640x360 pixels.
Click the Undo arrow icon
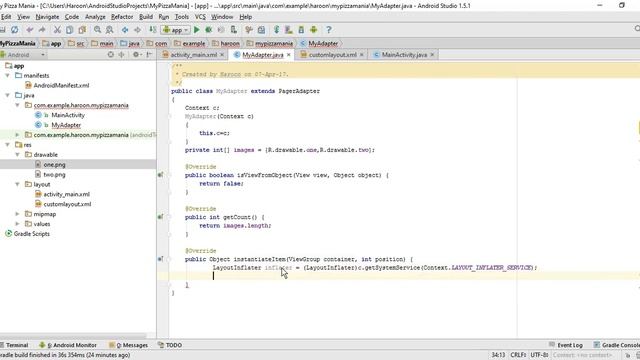pyautogui.click(x=29, y=30)
